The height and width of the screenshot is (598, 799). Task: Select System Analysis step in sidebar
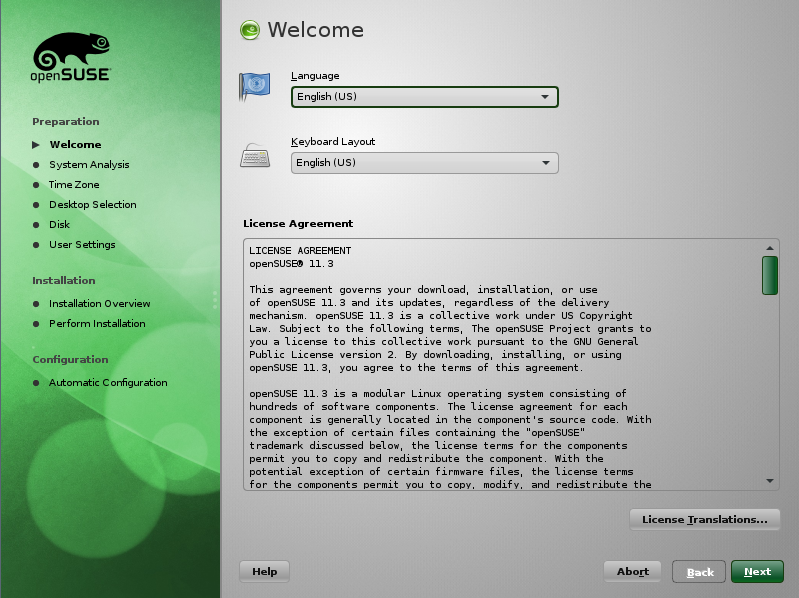[x=89, y=165]
